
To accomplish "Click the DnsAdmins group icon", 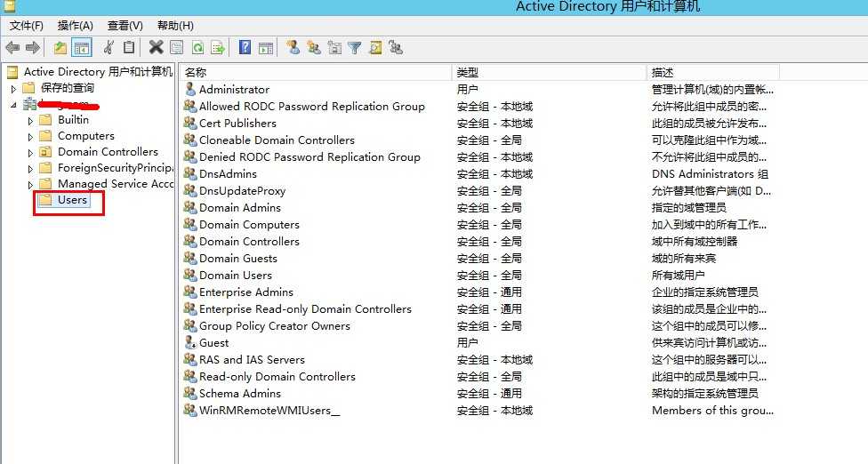I will (x=190, y=173).
